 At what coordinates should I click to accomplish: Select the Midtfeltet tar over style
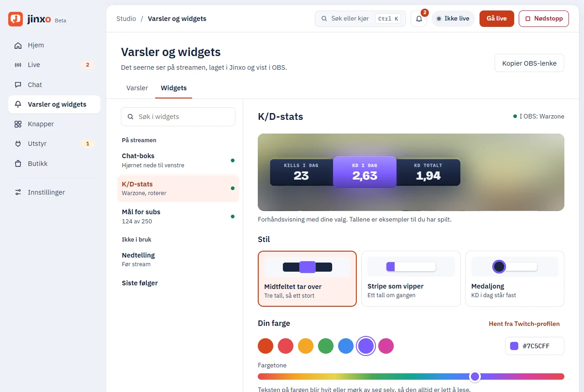pos(307,279)
